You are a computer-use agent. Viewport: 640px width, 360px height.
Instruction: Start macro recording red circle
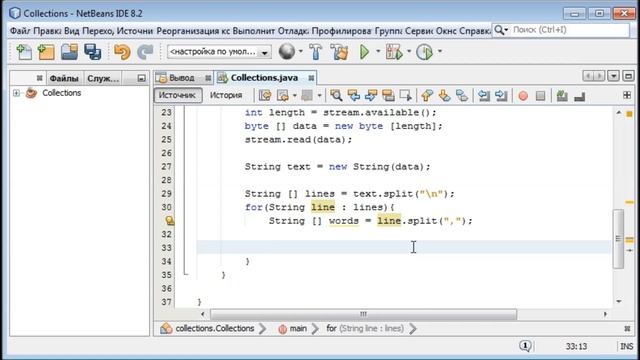[523, 96]
